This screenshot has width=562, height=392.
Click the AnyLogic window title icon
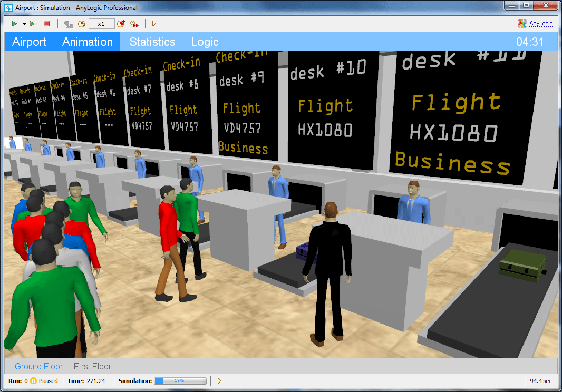(8, 7)
